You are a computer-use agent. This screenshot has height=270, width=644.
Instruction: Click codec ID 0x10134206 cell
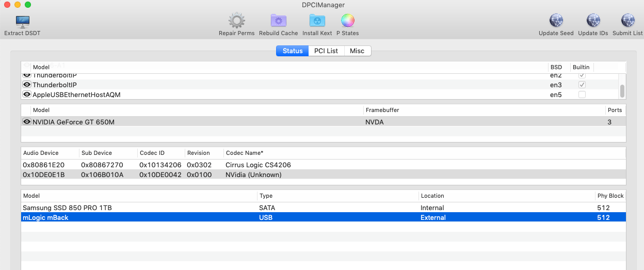[160, 165]
